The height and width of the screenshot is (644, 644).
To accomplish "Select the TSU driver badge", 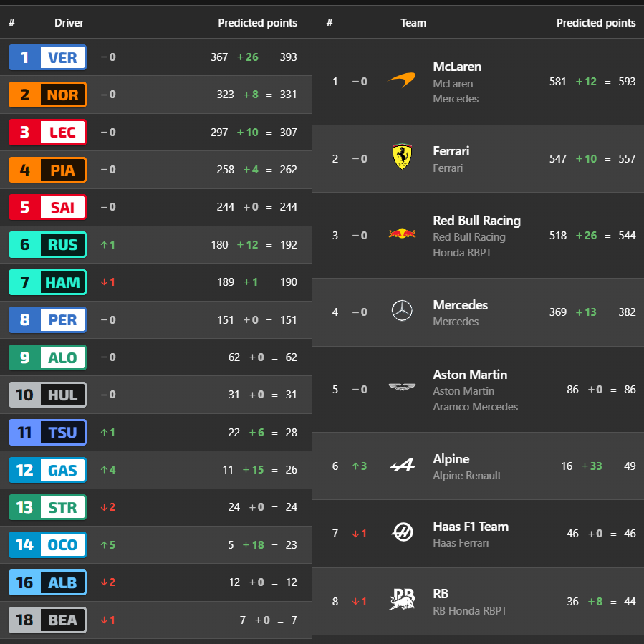I will click(48, 432).
